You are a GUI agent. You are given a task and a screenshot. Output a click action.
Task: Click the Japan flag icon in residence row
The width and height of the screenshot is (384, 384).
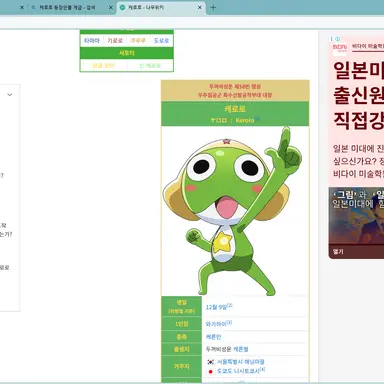[x=210, y=371]
